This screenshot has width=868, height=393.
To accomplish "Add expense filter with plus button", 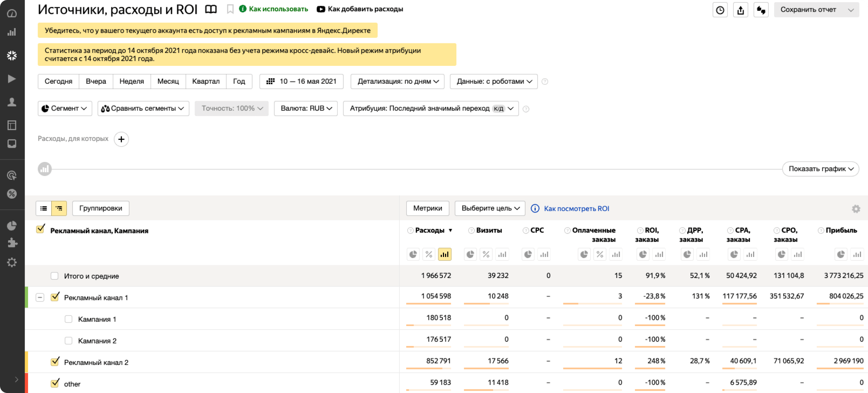I will tap(121, 139).
